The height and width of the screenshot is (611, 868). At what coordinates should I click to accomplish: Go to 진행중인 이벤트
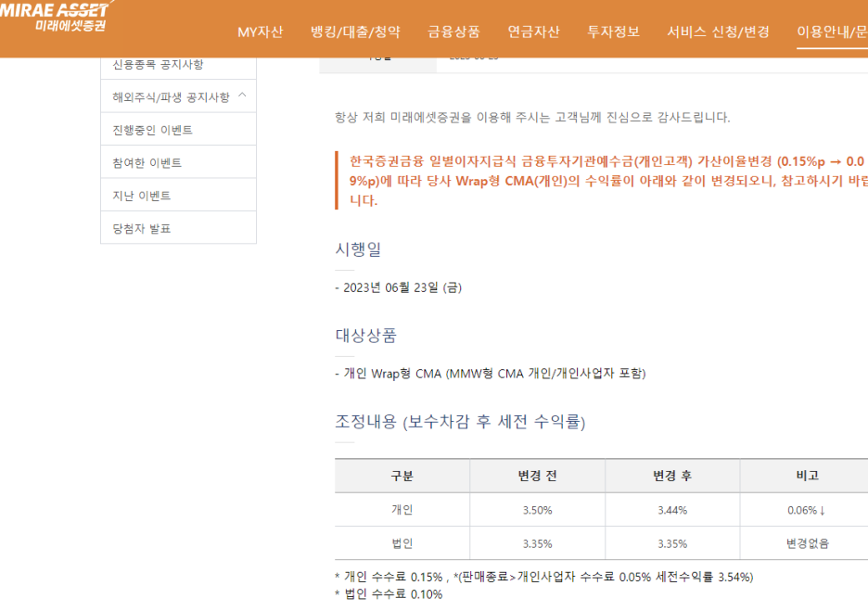[178, 130]
